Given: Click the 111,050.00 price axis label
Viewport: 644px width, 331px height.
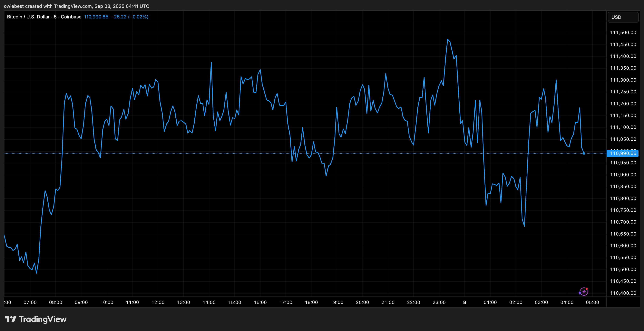Looking at the screenshot, I should pyautogui.click(x=623, y=139).
